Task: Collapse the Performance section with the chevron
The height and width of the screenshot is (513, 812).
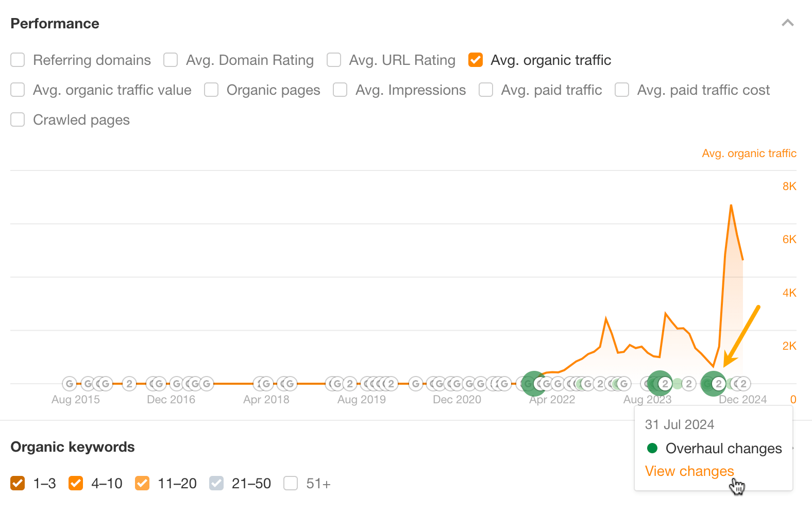Action: 787,23
